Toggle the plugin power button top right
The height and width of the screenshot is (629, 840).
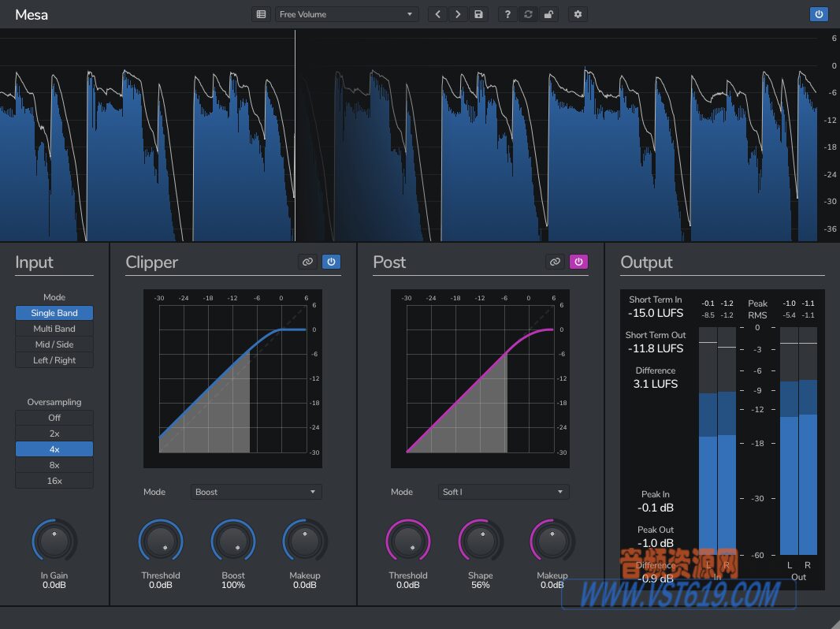tap(818, 14)
